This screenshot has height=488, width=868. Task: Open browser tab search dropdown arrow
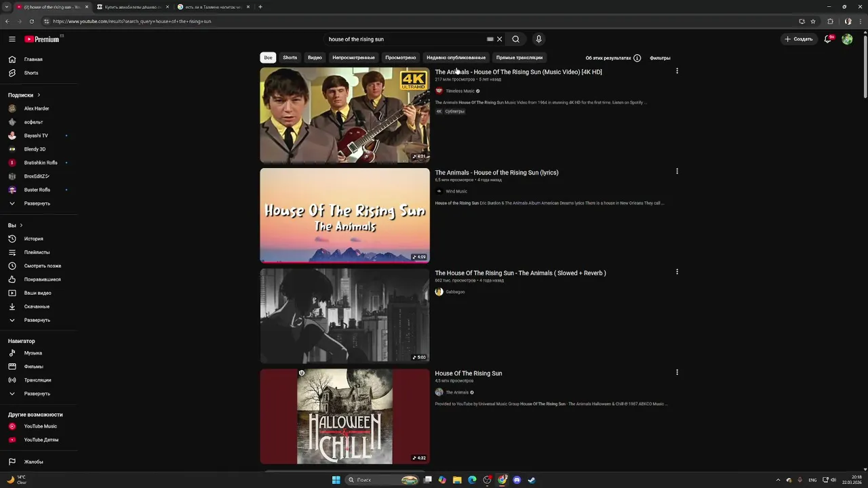[7, 7]
